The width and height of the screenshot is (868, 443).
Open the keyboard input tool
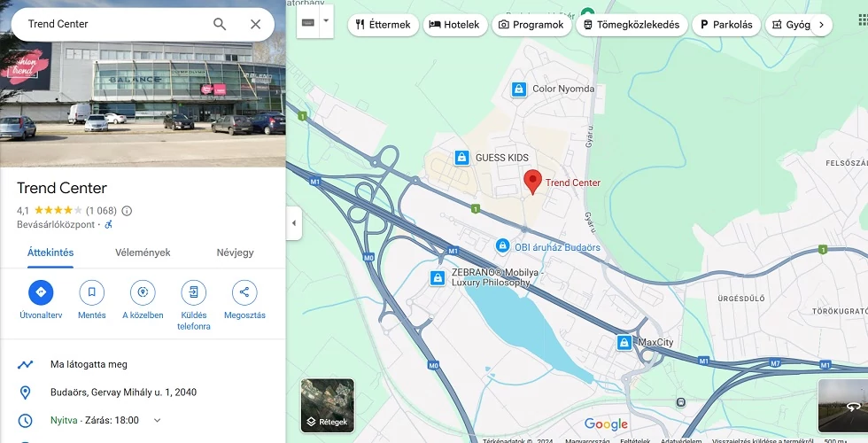[x=308, y=22]
